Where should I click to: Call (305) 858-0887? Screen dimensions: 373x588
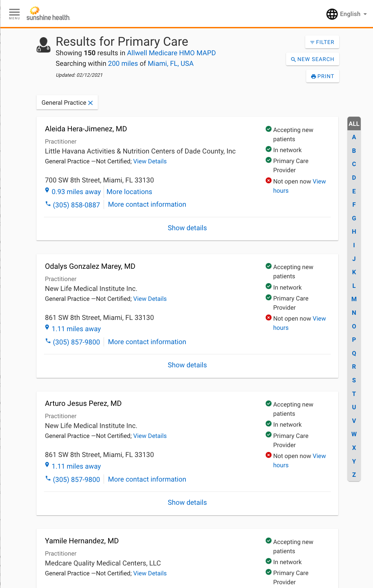click(76, 205)
